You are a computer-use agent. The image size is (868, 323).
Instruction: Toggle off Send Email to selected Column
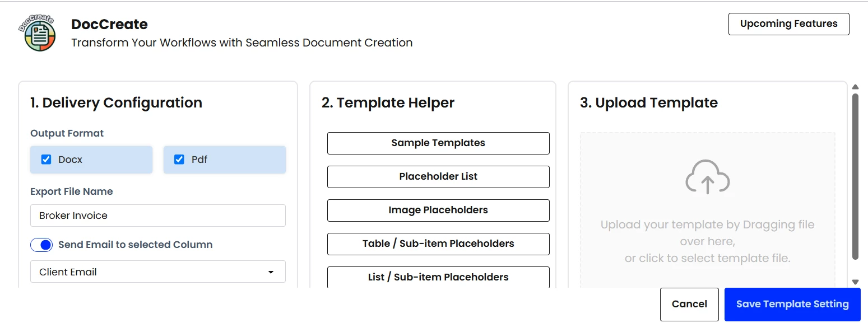(41, 245)
